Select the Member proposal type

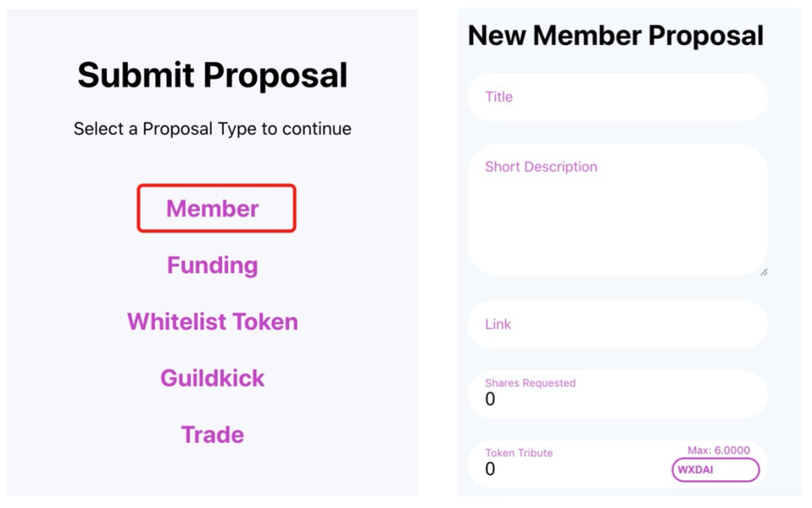click(x=213, y=208)
